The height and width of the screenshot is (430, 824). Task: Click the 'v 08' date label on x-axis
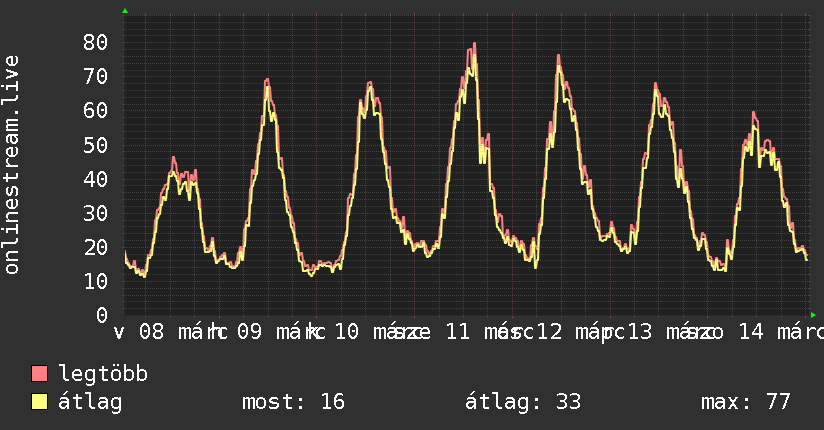pyautogui.click(x=139, y=332)
